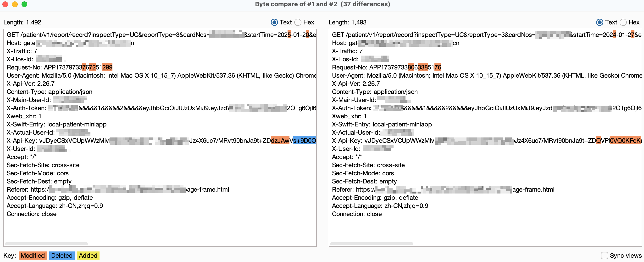Viewport: 644px width, 262px height.
Task: Enable the Sync views checkbox
Action: [x=604, y=256]
